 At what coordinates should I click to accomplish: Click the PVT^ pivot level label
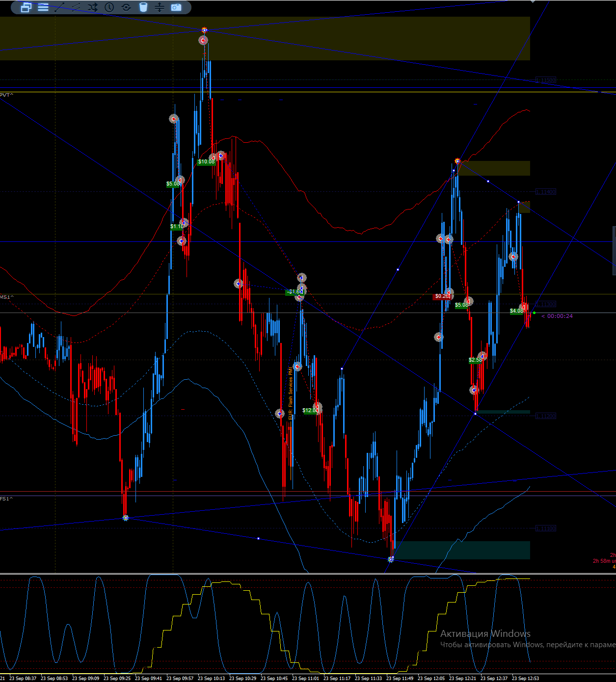click(x=6, y=95)
